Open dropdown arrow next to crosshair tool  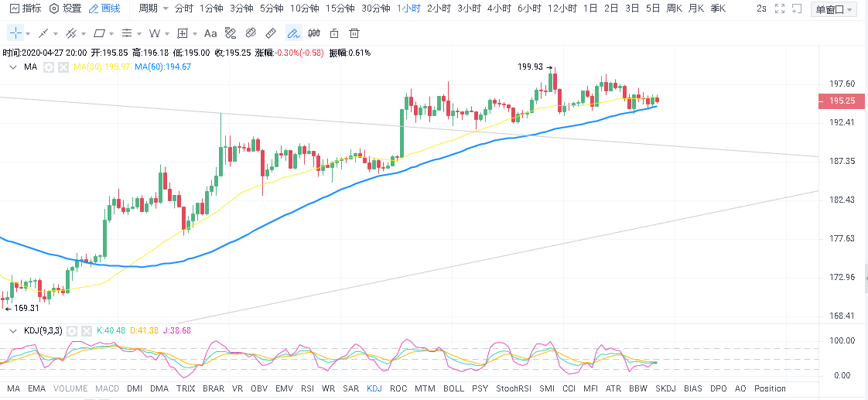pyautogui.click(x=28, y=34)
